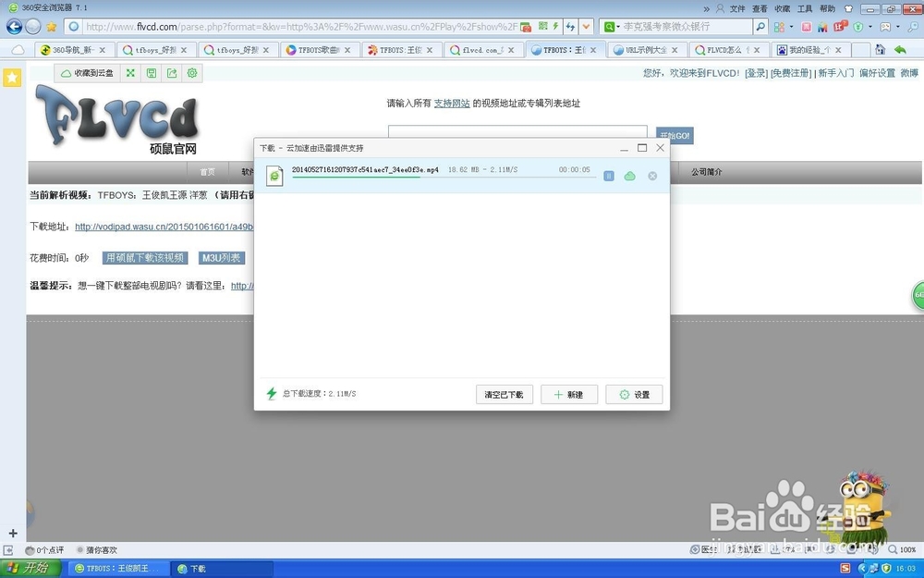Click 0个点评 in the status bar
Screen dimensions: 924x578
(x=44, y=550)
